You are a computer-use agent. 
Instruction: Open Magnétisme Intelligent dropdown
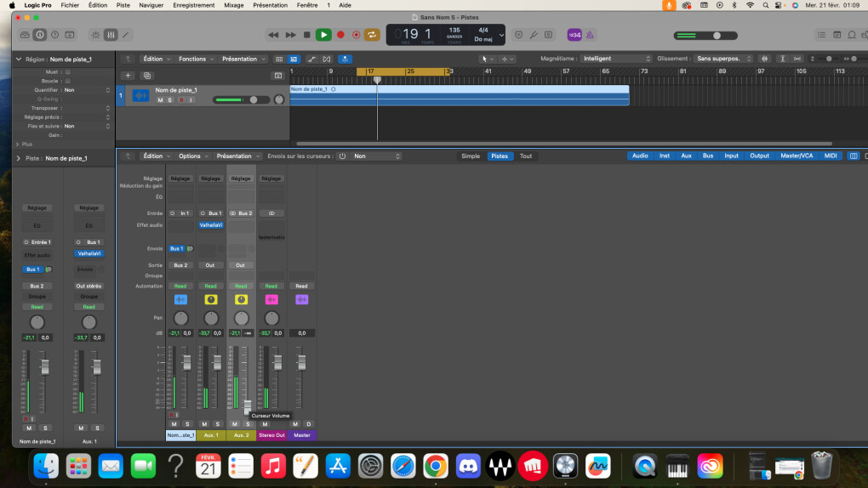pos(616,59)
